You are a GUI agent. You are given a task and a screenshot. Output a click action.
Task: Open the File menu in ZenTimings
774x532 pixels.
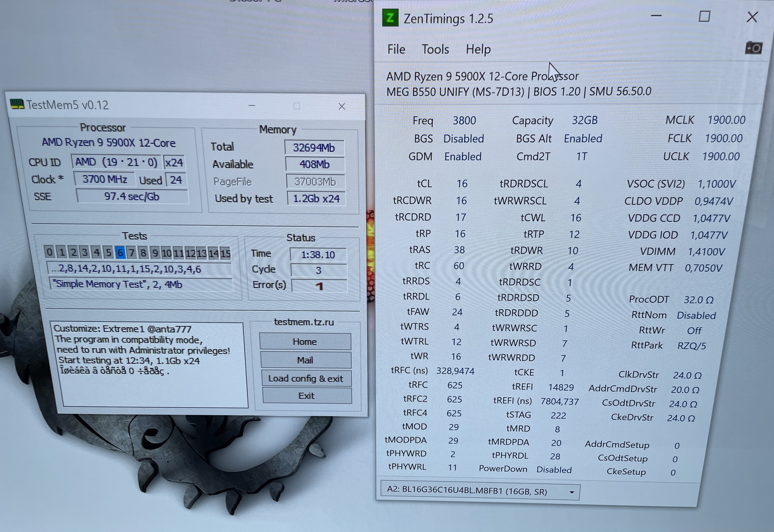[396, 49]
